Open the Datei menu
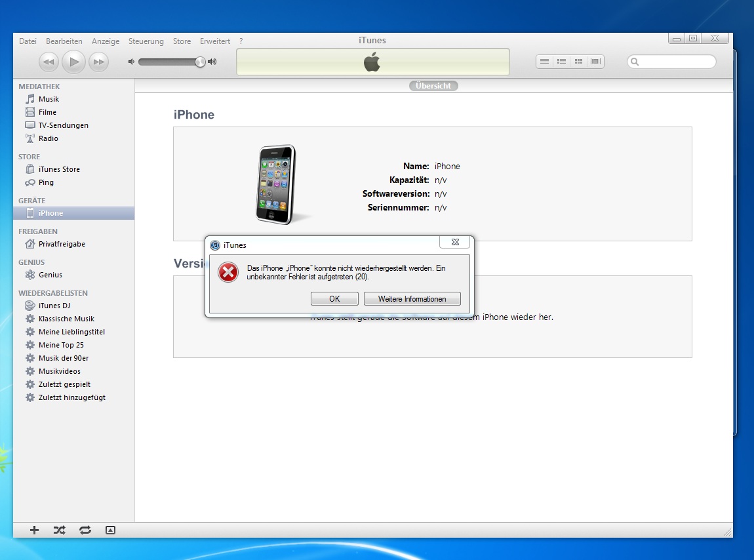 coord(28,41)
